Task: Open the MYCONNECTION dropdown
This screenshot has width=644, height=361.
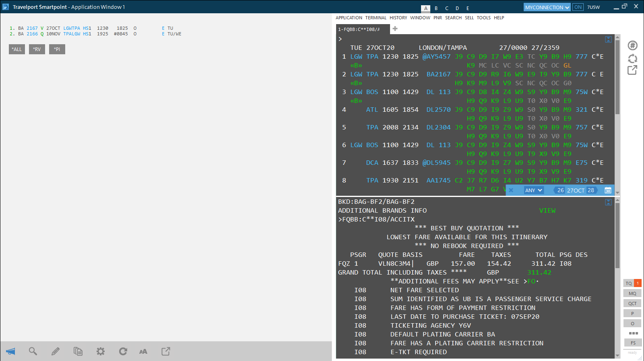Action: click(547, 7)
